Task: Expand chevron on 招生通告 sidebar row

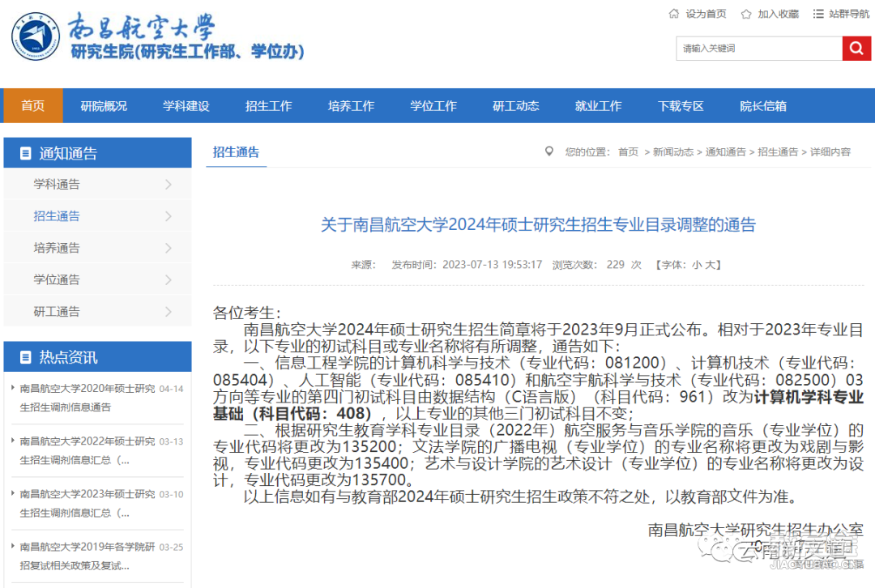Action: [x=168, y=216]
